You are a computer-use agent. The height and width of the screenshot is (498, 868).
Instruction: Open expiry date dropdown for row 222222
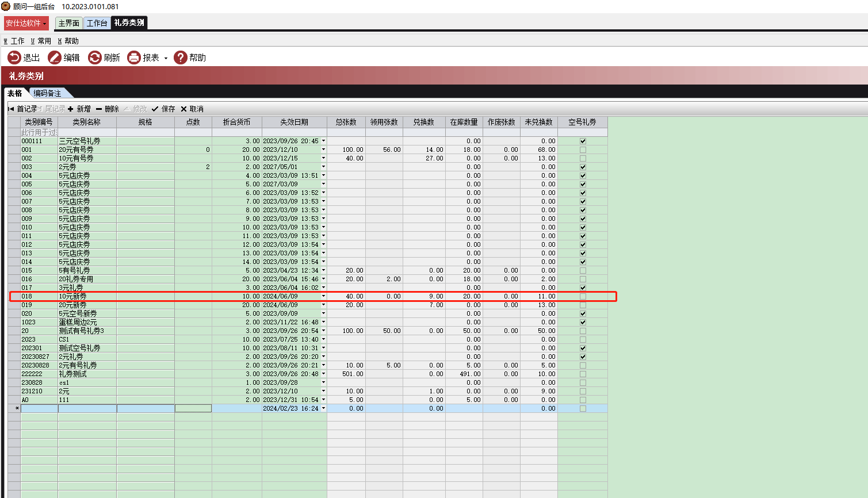[x=323, y=374]
